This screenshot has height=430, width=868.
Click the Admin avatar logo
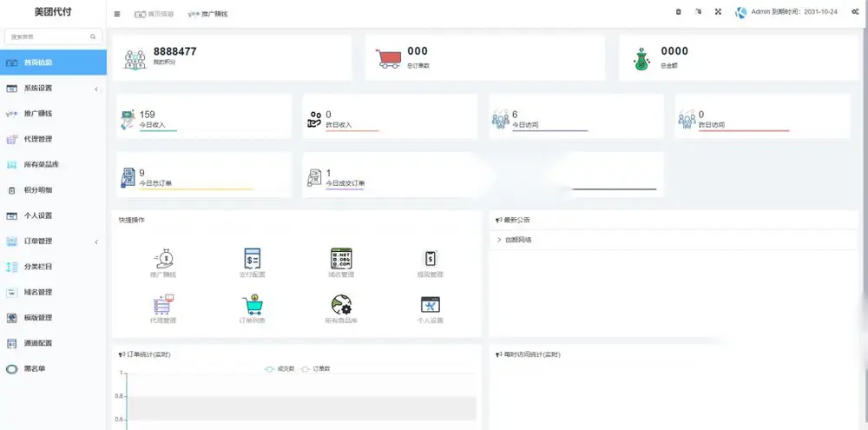tap(740, 12)
